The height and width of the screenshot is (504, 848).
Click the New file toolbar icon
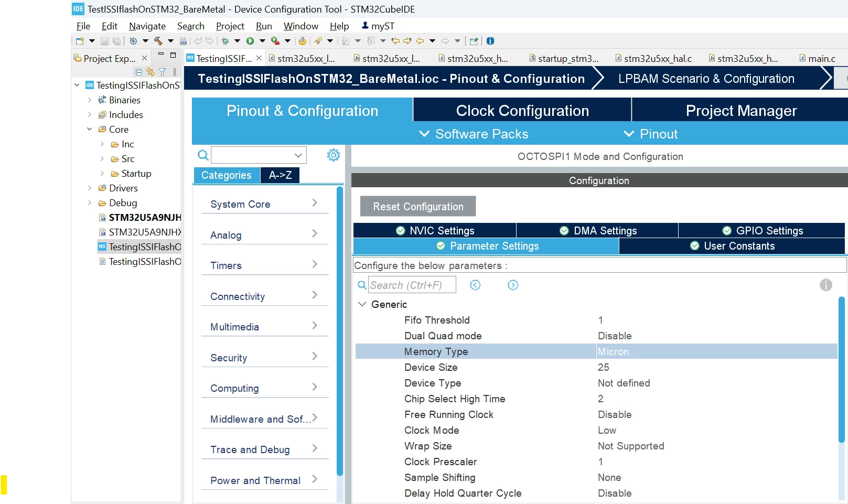tap(80, 41)
